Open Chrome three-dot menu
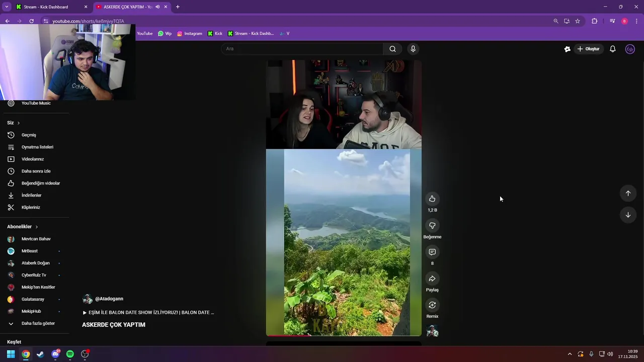The image size is (644, 362). 637,21
